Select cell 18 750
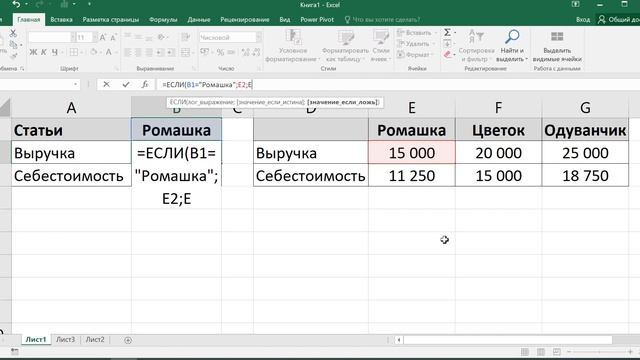The width and height of the screenshot is (640, 360). pos(585,176)
